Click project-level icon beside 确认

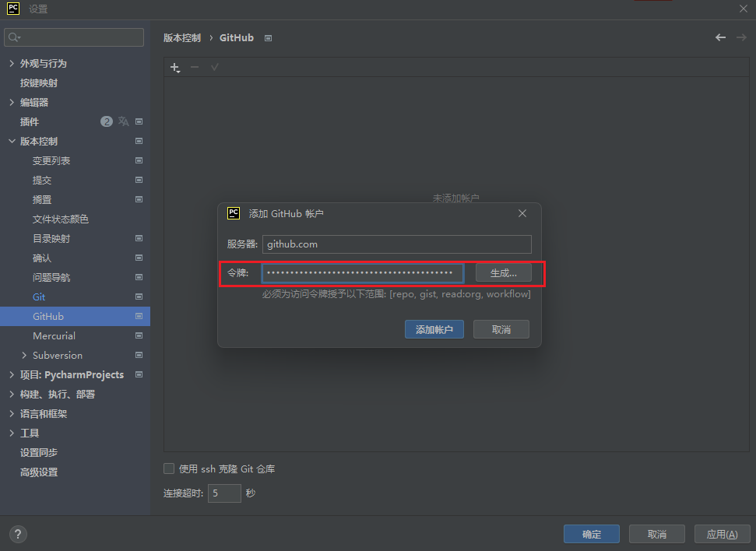tap(139, 258)
